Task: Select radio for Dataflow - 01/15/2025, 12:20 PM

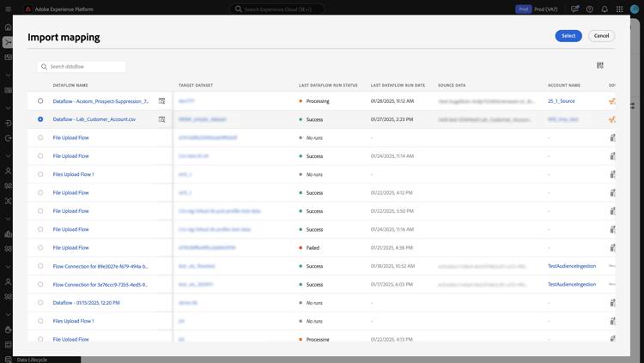Action: pos(40,303)
